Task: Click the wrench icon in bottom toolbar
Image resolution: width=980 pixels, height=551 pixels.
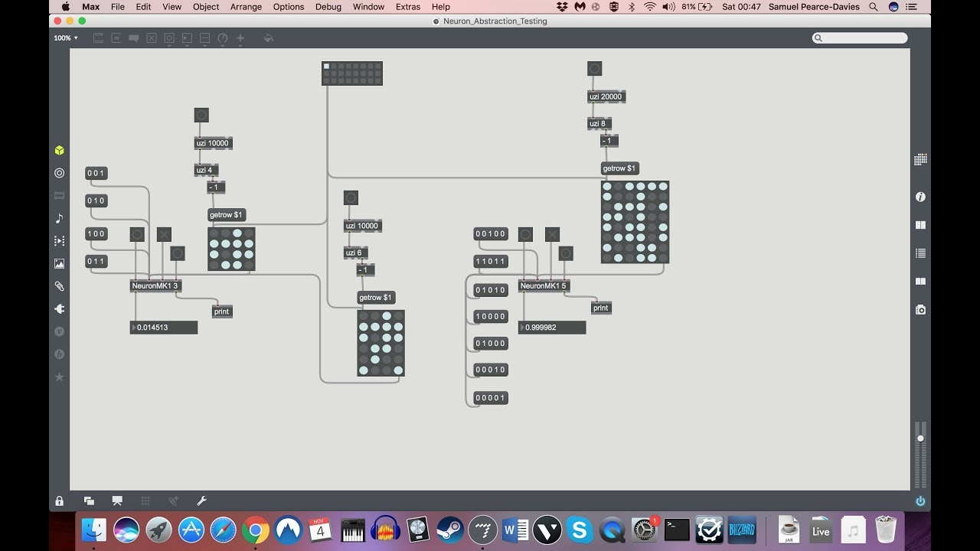Action: (x=202, y=501)
